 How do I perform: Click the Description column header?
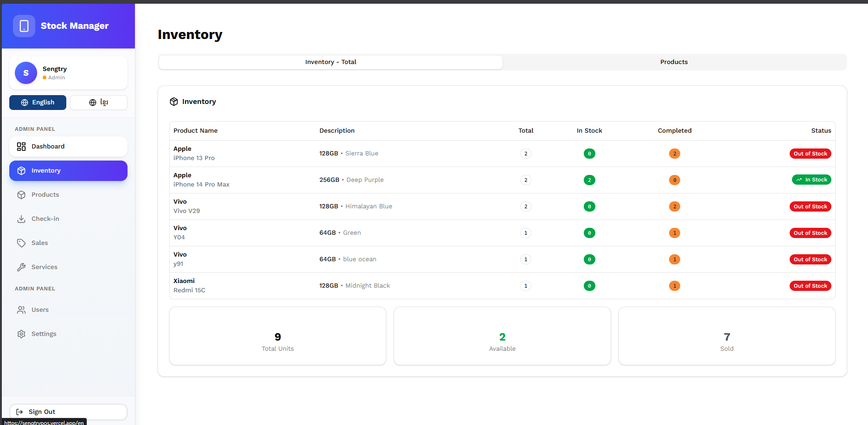(337, 131)
